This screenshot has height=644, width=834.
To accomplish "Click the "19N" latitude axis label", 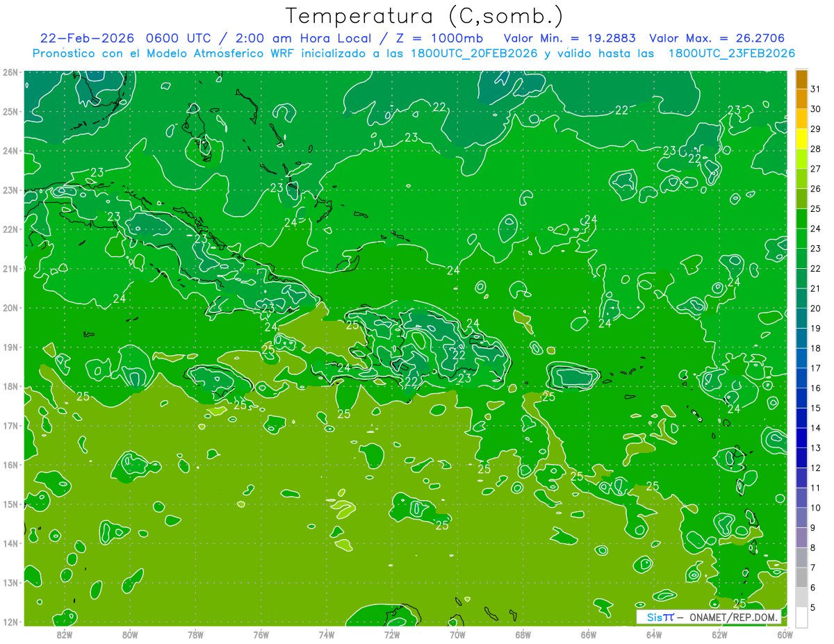I will tap(10, 347).
